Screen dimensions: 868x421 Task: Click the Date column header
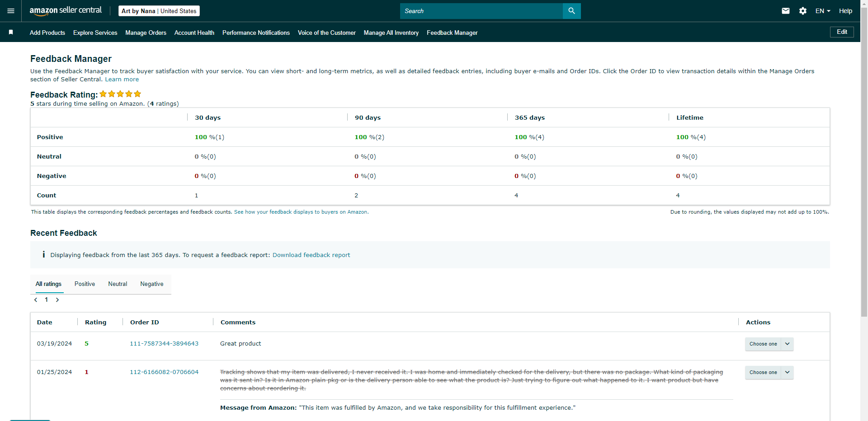tap(45, 322)
